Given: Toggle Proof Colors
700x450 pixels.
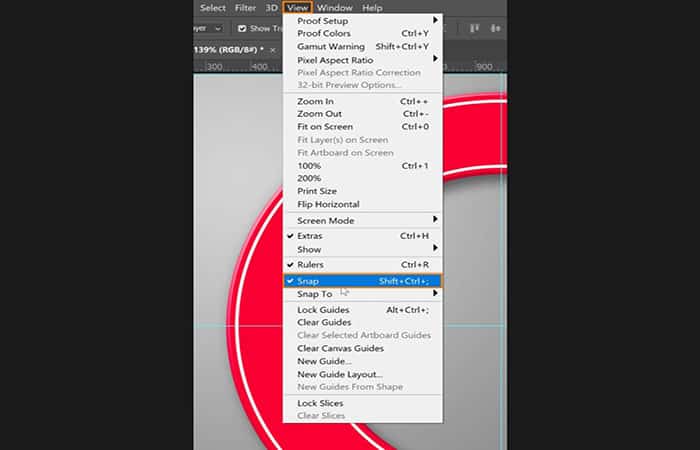Looking at the screenshot, I should coord(363,33).
